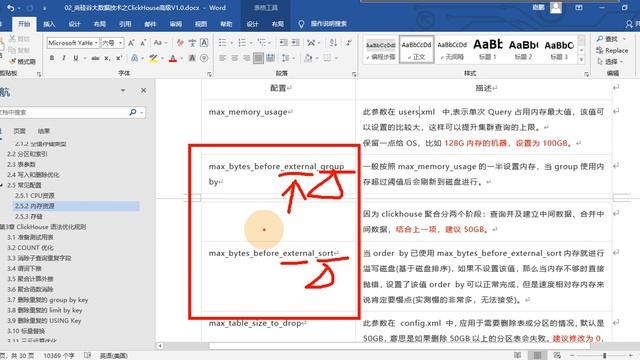Image resolution: width=640 pixels, height=360 pixels.
Task: Apply a bulleted list
Action: click(x=222, y=42)
